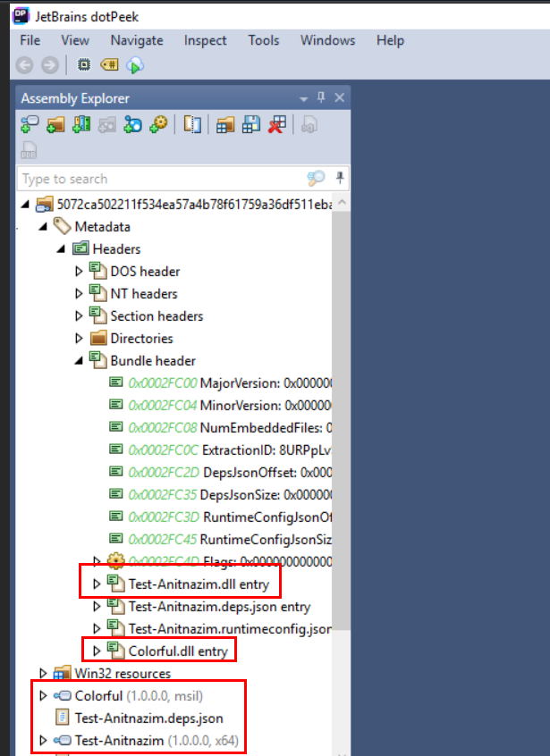Start the Symbol Server cloud-play icon
Screen dimensions: 550x756
point(135,64)
